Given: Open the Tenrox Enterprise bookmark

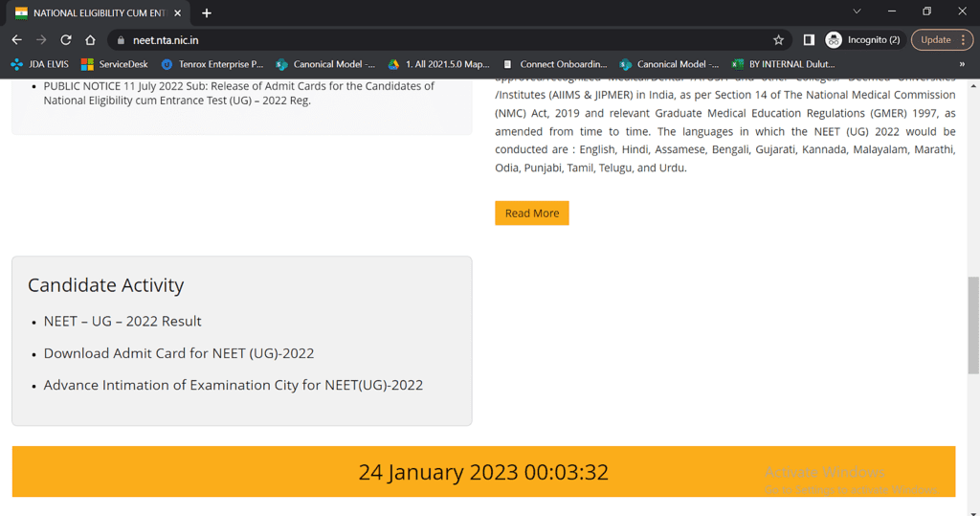Looking at the screenshot, I should [x=212, y=64].
